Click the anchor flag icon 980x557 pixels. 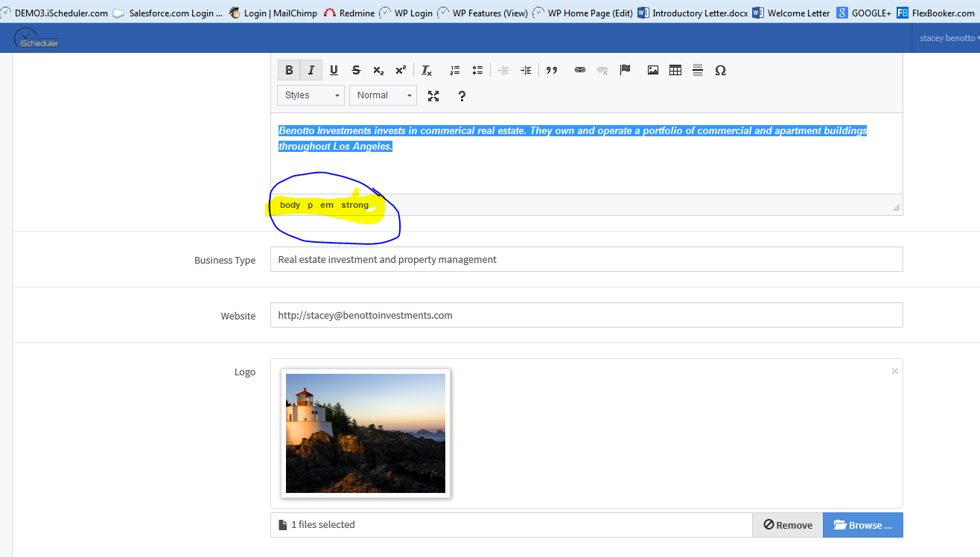[x=625, y=70]
